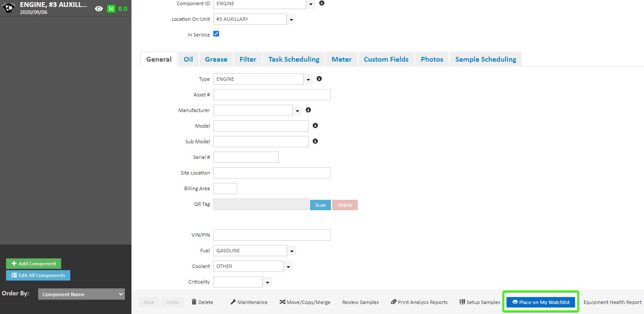Click the Serial # input field
Image resolution: width=644 pixels, height=314 pixels.
click(246, 157)
